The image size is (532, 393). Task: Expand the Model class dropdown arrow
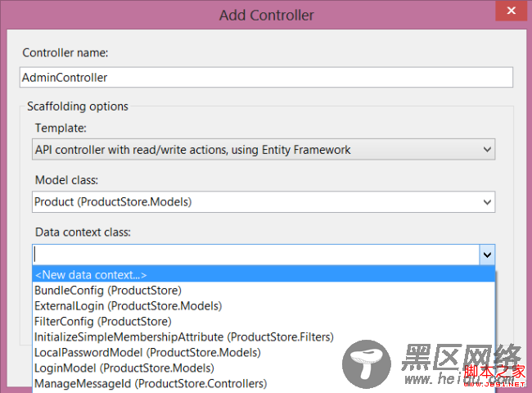click(487, 202)
